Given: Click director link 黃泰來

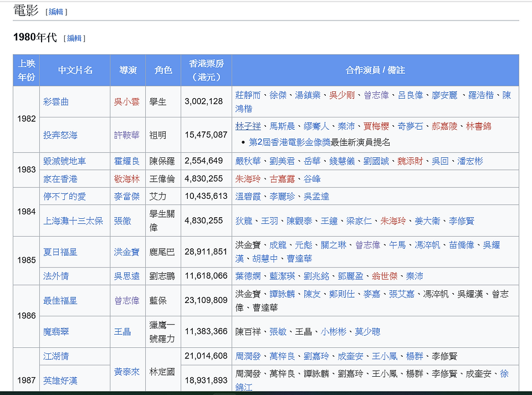Looking at the screenshot, I should [x=126, y=372].
